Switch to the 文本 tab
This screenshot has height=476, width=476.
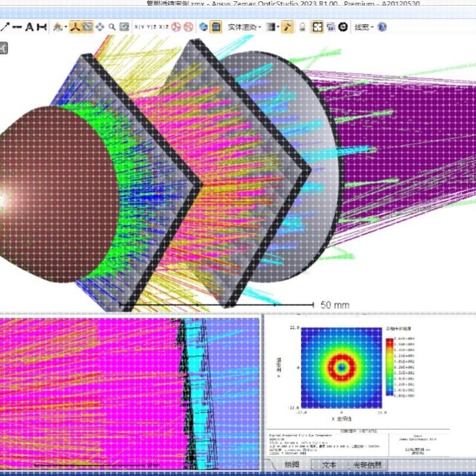pyautogui.click(x=329, y=464)
